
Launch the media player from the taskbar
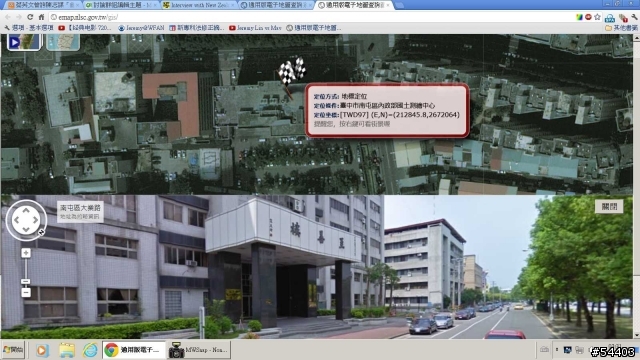click(x=42, y=350)
